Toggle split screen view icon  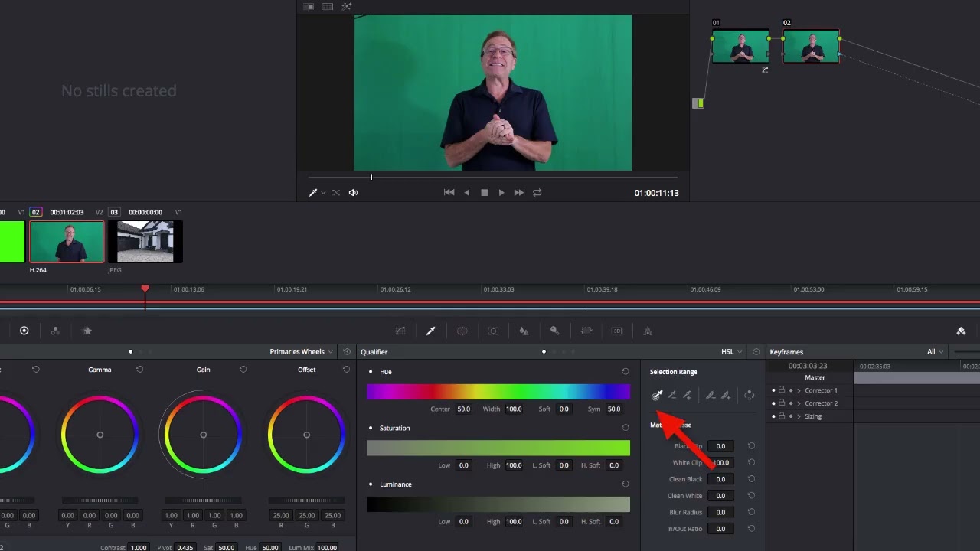(x=328, y=7)
